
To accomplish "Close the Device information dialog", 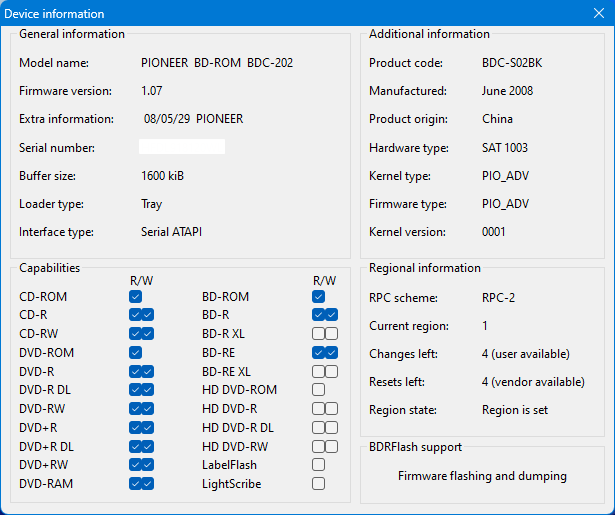I will click(x=599, y=13).
